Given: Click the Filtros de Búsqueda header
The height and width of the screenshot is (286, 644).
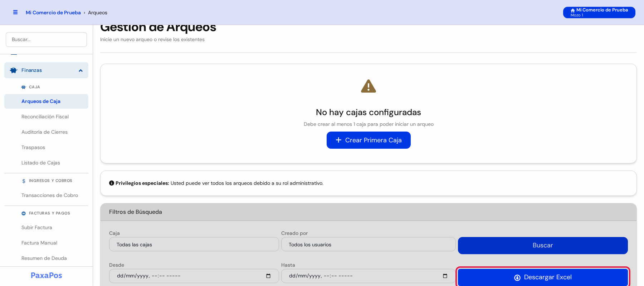Looking at the screenshot, I should pos(369,212).
